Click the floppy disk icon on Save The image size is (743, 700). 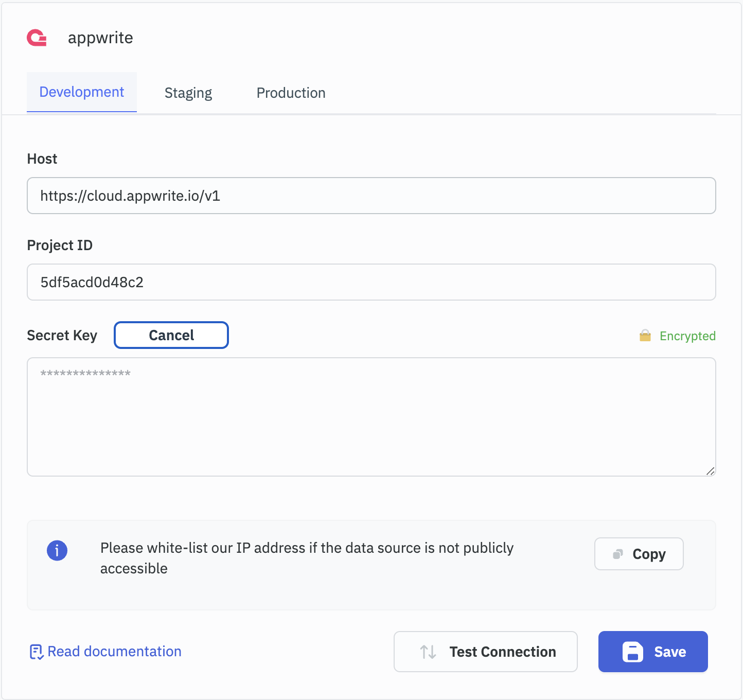(x=632, y=652)
